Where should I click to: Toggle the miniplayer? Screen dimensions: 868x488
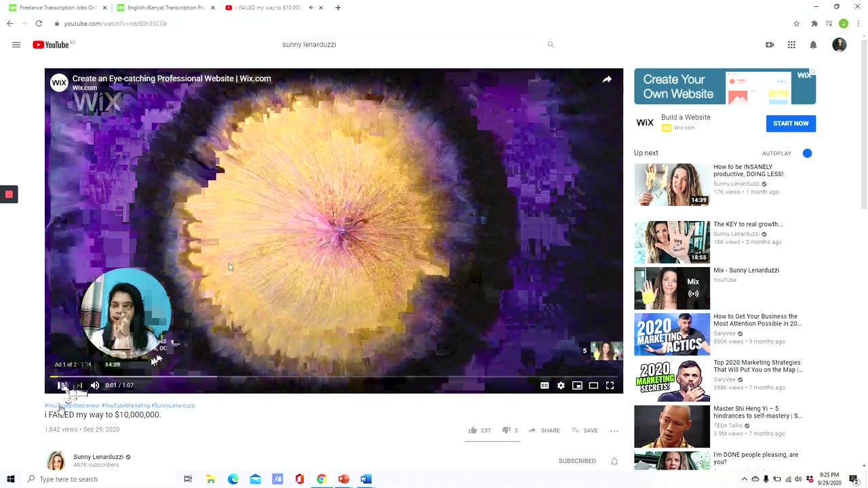pos(577,385)
